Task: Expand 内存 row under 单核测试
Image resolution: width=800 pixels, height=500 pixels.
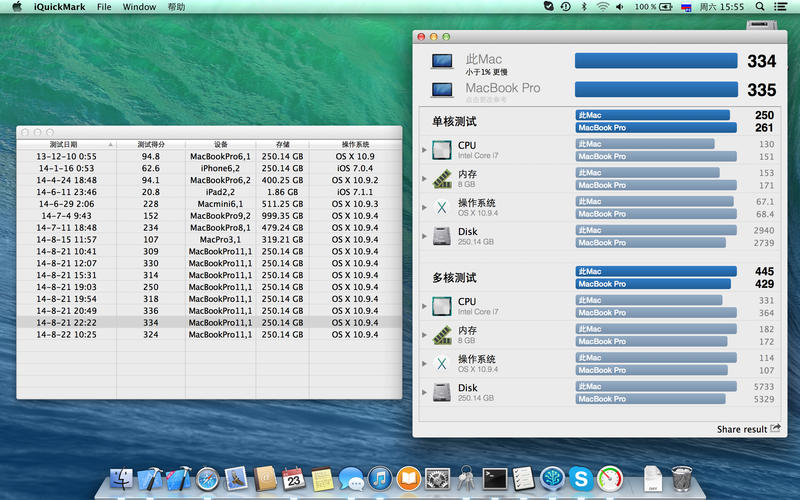Action: pos(424,179)
